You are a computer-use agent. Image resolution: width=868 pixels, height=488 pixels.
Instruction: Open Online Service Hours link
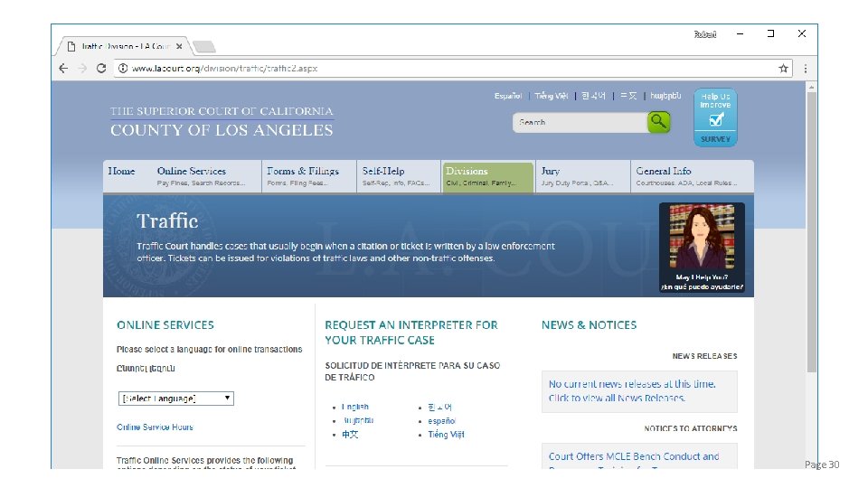tap(155, 427)
